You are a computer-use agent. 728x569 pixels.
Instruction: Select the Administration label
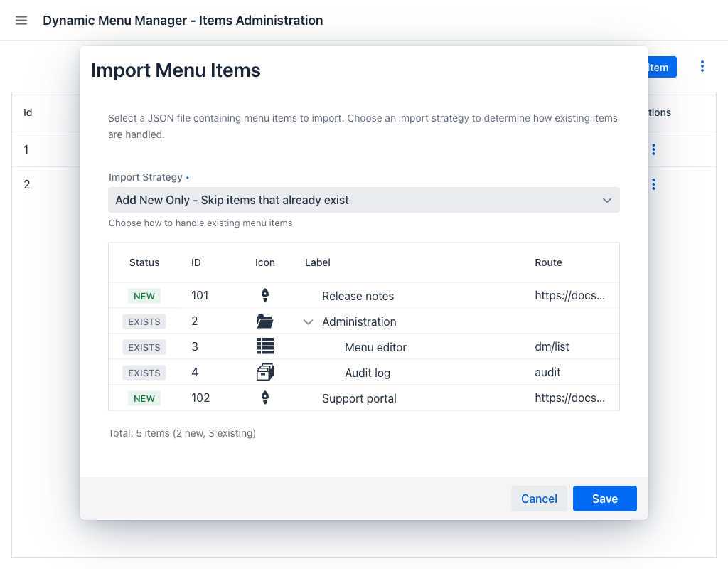coord(359,321)
